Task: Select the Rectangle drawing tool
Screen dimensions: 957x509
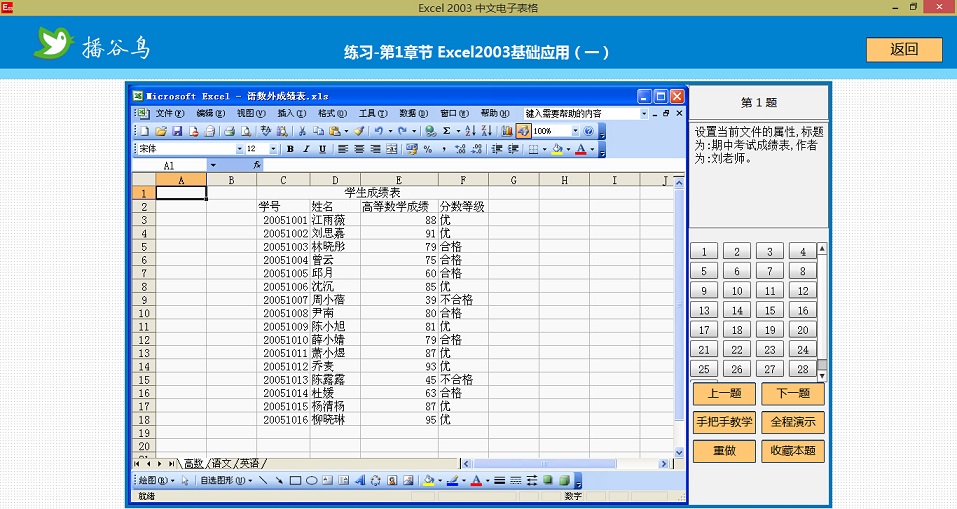Action: [295, 481]
